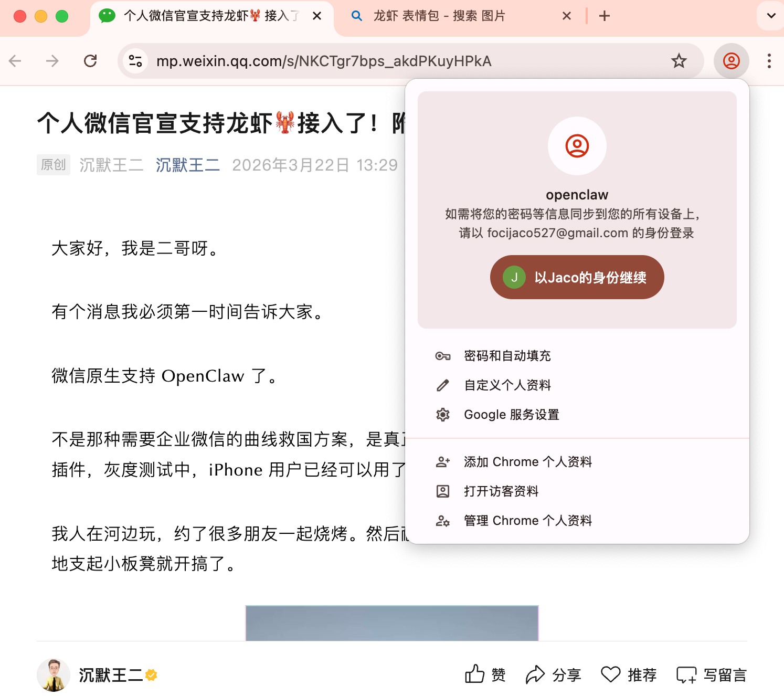This screenshot has width=784, height=696.
Task: Share the article using the arrow icon
Action: (x=535, y=674)
